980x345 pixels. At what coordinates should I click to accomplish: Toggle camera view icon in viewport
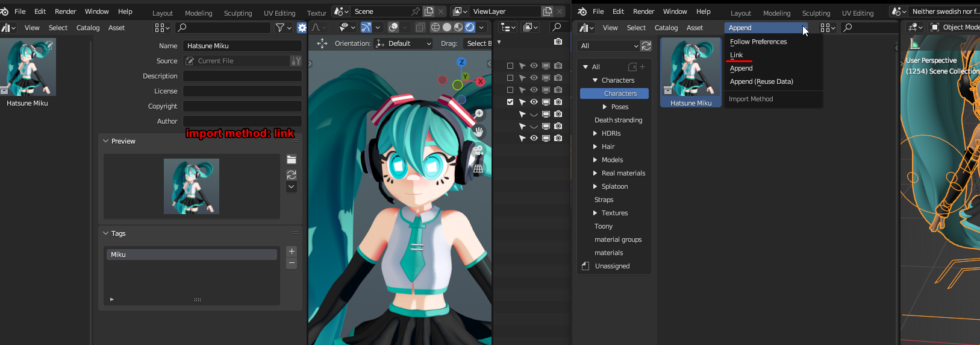tap(479, 150)
